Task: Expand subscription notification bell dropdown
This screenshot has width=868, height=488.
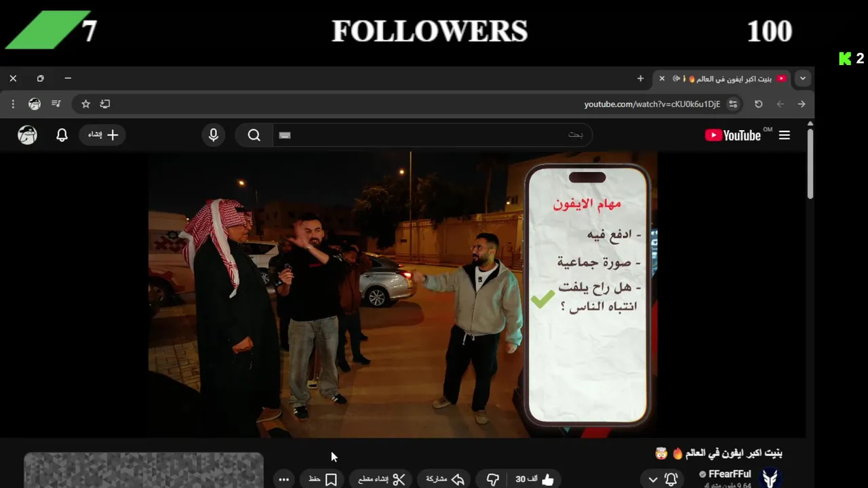Action: point(663,479)
